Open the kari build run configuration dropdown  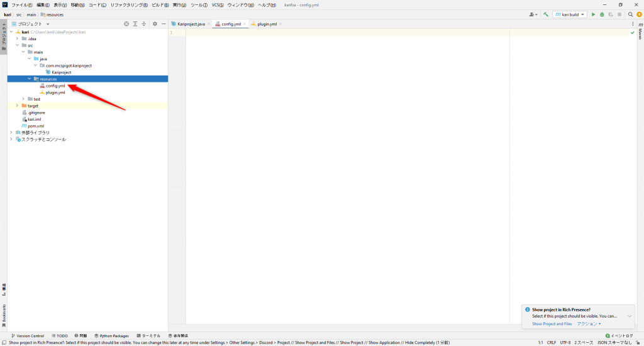coord(570,14)
